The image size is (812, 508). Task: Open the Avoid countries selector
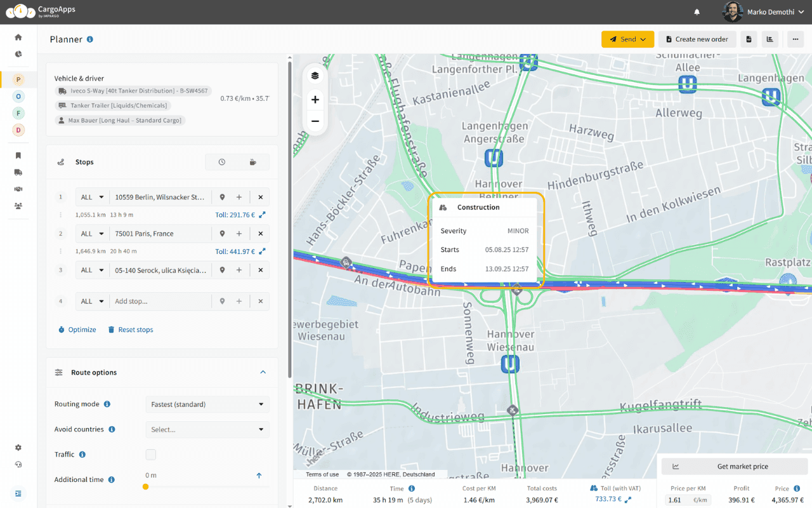point(207,429)
